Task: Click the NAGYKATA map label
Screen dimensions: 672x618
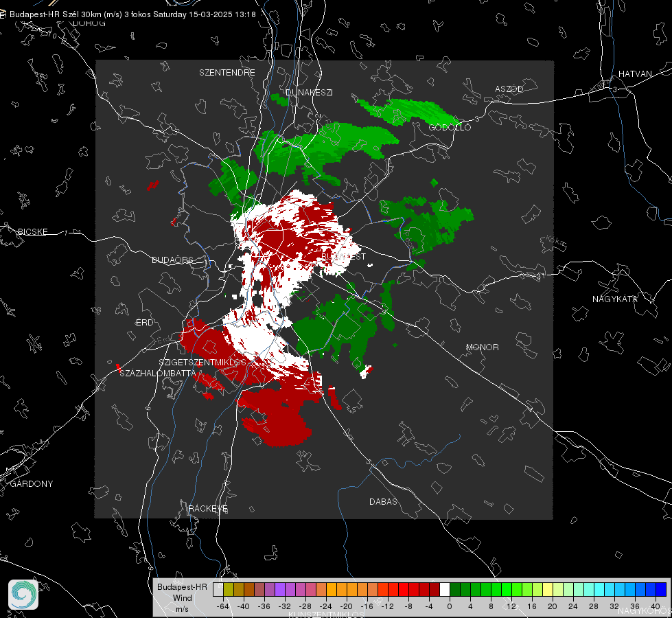Action: [615, 299]
